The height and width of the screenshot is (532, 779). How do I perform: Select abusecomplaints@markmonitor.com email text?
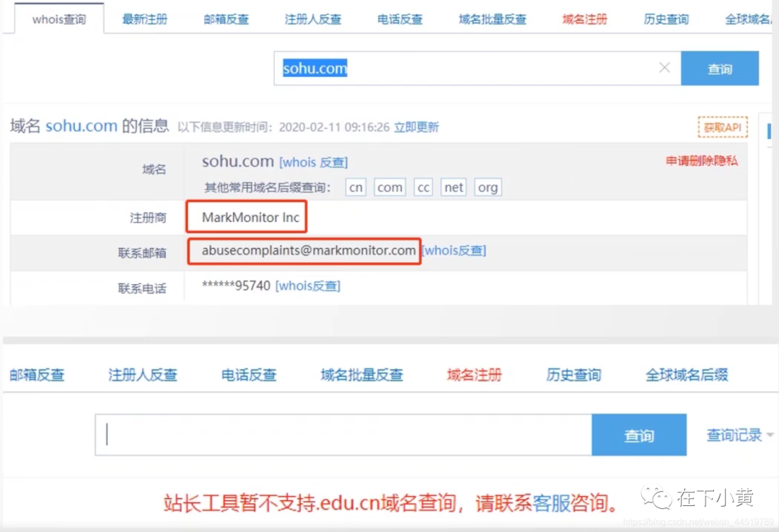pos(309,250)
